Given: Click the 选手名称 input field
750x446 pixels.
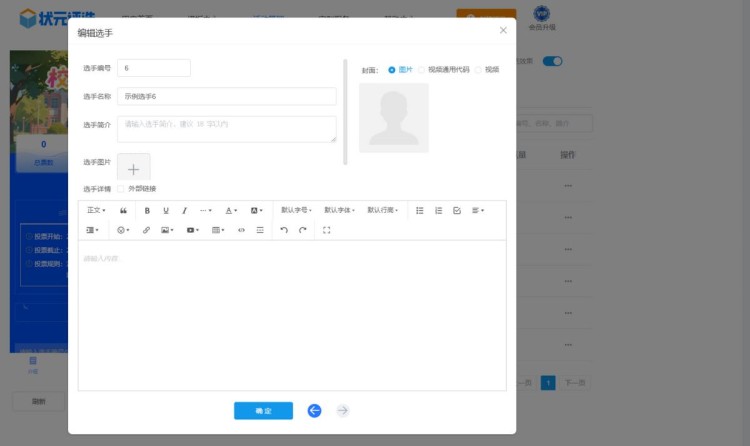Looking at the screenshot, I should (x=226, y=97).
